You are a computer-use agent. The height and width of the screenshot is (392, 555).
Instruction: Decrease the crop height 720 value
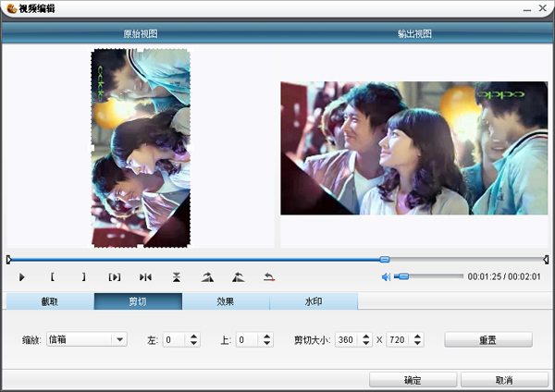[418, 343]
